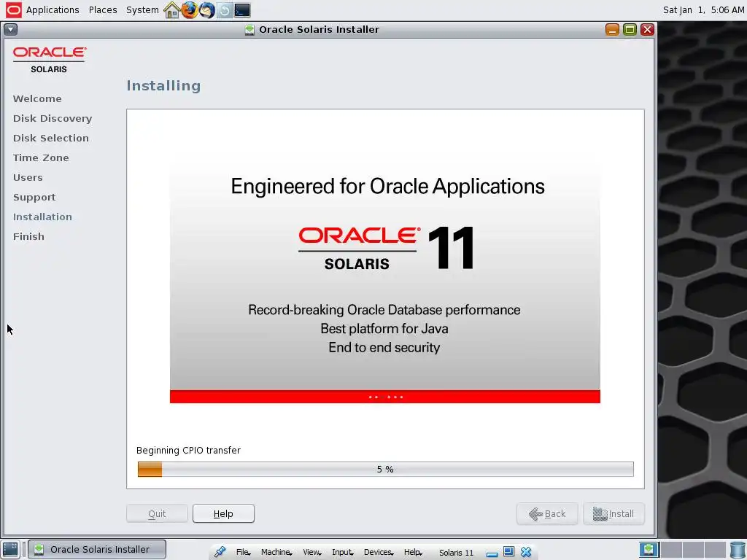
Task: Minimize the Oracle Solaris Installer window
Action: tap(612, 29)
